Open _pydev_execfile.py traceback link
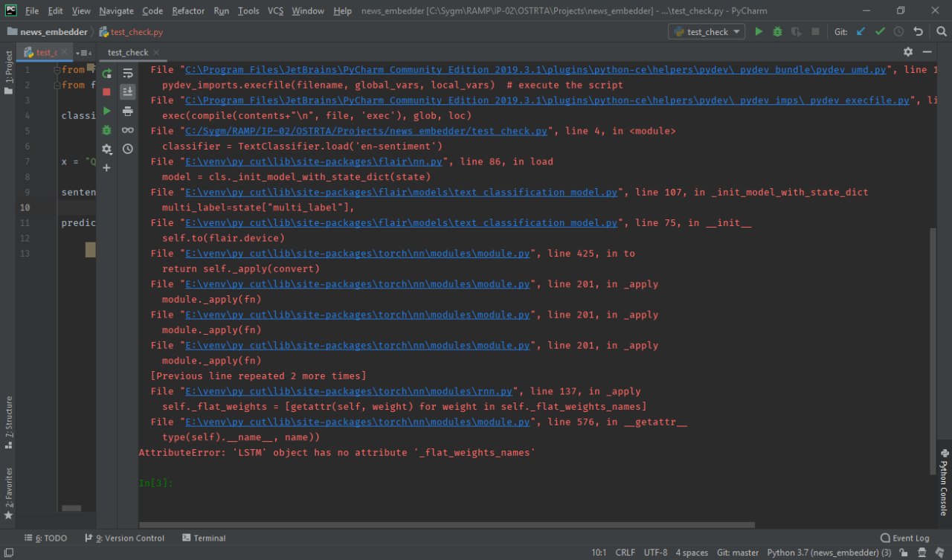 click(x=547, y=100)
